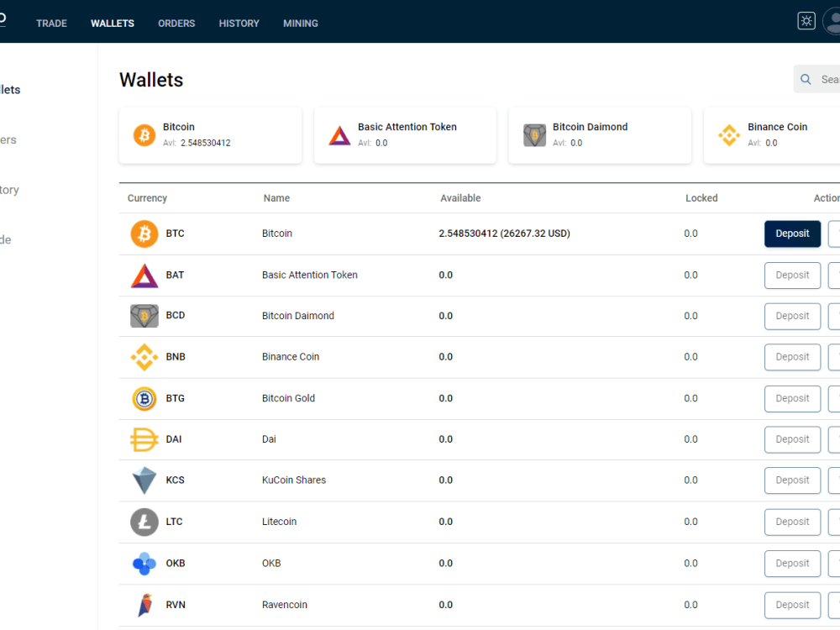Open the user profile avatar
Screen dimensions: 840x630
832,22
